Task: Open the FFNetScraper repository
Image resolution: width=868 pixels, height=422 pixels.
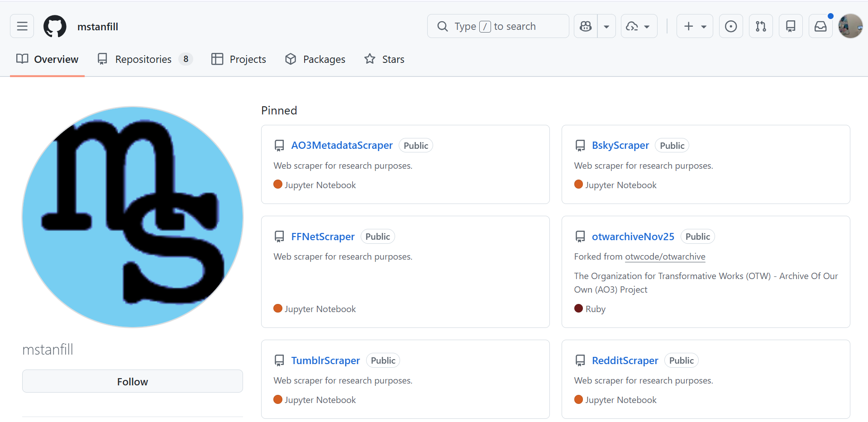Action: pos(323,237)
